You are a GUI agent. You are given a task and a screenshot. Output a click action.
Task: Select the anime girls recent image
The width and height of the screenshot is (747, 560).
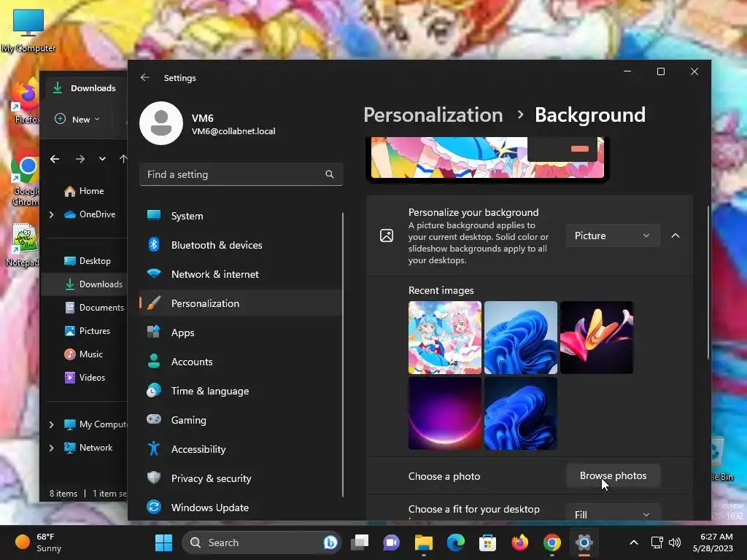click(445, 338)
